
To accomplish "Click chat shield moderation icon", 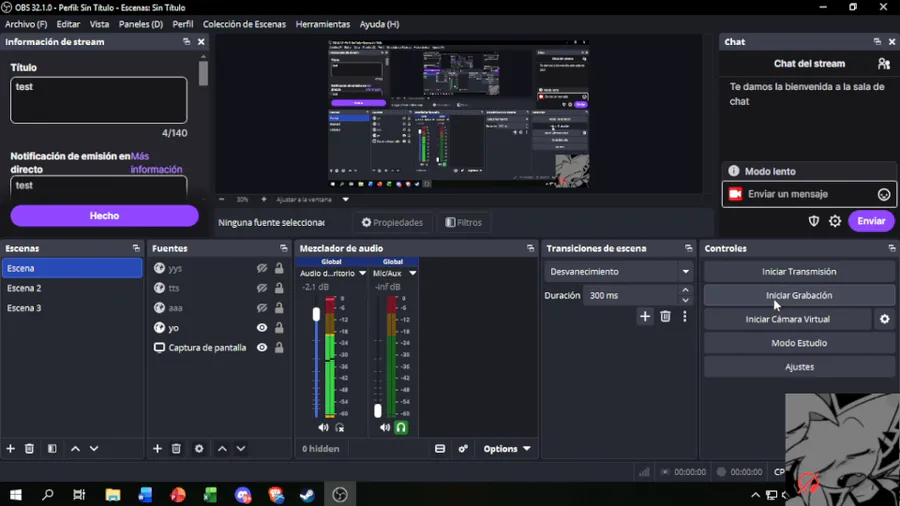I will 814,221.
